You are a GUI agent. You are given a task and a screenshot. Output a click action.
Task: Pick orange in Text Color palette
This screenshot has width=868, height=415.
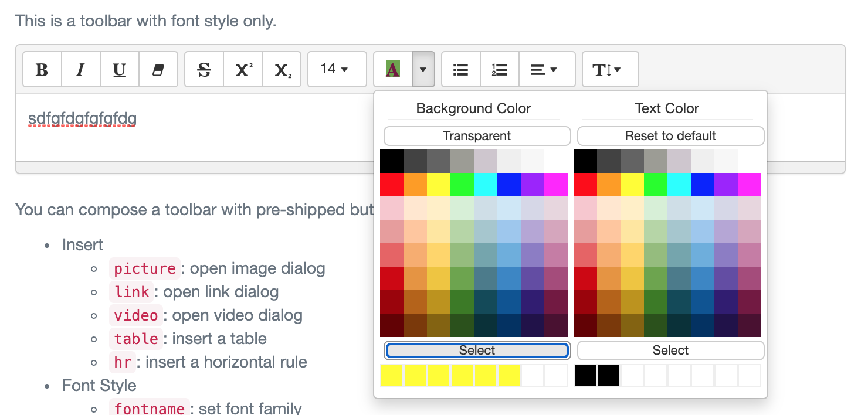[609, 185]
